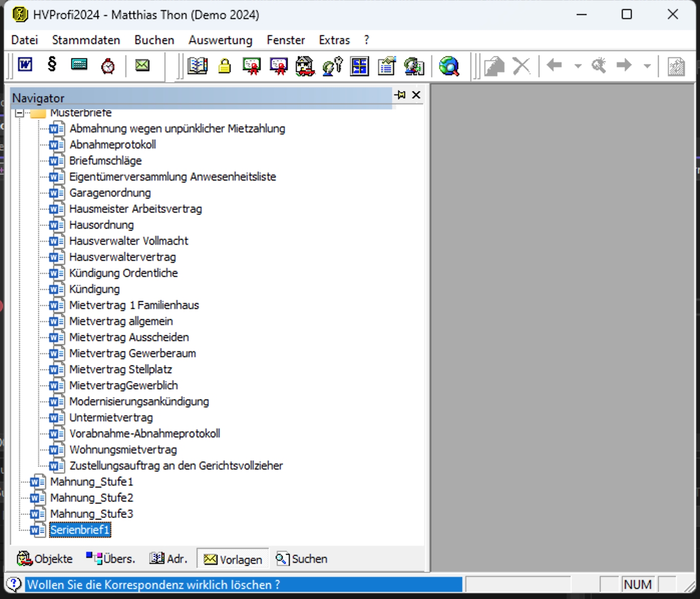Click the 'Wollen Sie die Korrespondenz wirklich löschen ?' message
700x599 pixels.
153,585
